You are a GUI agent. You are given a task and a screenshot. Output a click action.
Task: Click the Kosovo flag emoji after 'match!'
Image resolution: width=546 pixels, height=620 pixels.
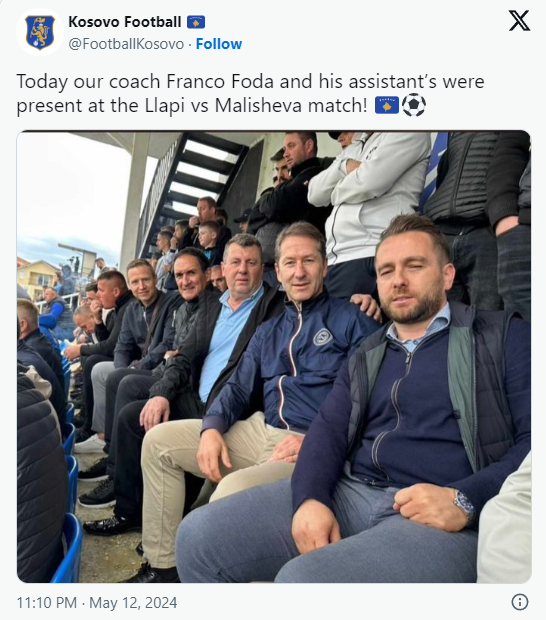[x=387, y=105]
